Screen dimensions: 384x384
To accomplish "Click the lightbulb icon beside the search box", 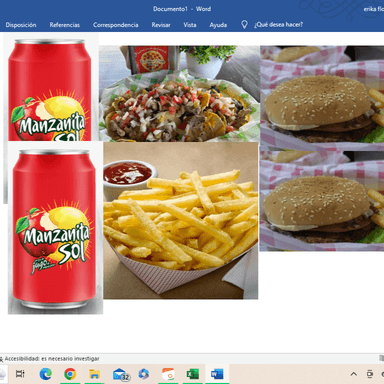I will [244, 25].
